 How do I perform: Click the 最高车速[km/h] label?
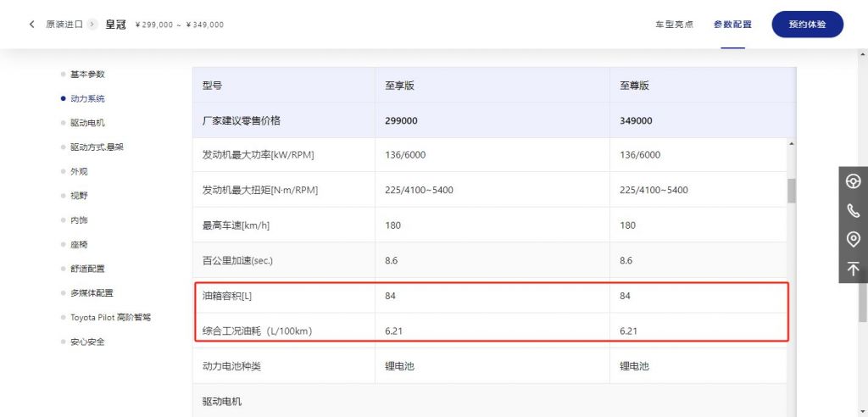[236, 225]
